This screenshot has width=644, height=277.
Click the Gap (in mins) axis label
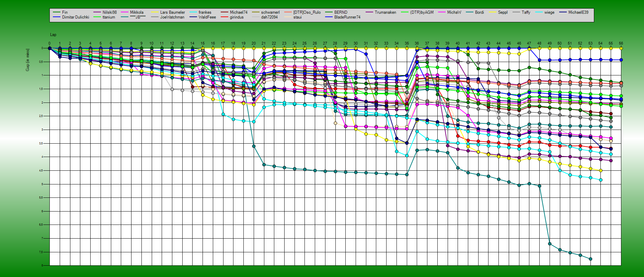pyautogui.click(x=27, y=60)
